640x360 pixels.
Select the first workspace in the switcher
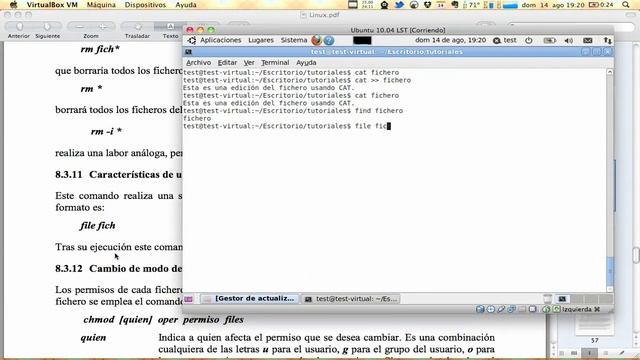[562, 299]
